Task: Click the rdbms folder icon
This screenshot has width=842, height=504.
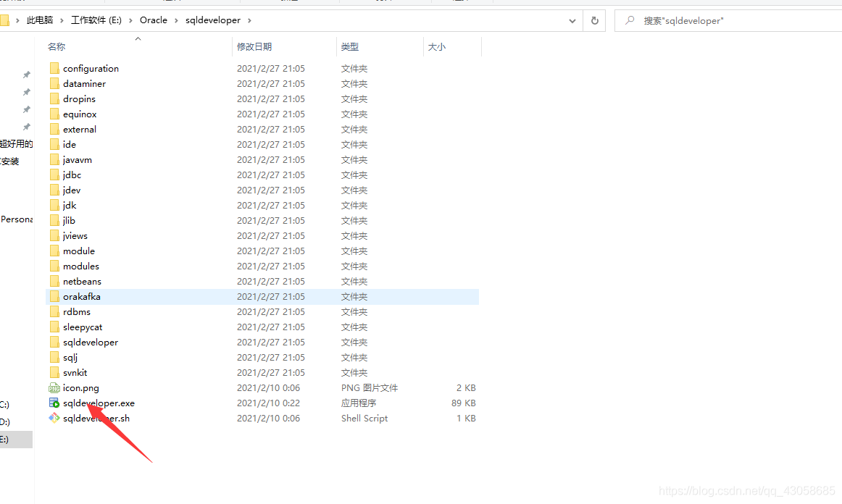Action: (54, 311)
